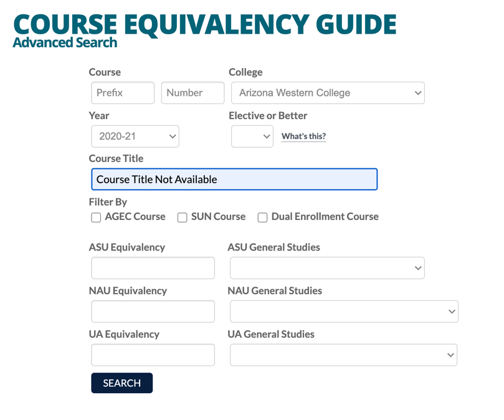The height and width of the screenshot is (420, 504).
Task: Enable the SUN Course filter
Action: point(183,217)
